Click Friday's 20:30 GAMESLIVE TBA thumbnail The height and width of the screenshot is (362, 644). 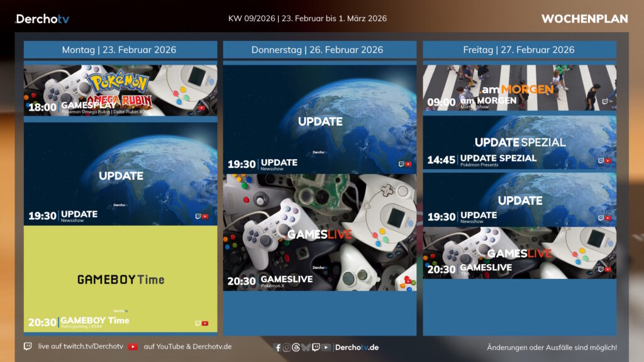(519, 253)
